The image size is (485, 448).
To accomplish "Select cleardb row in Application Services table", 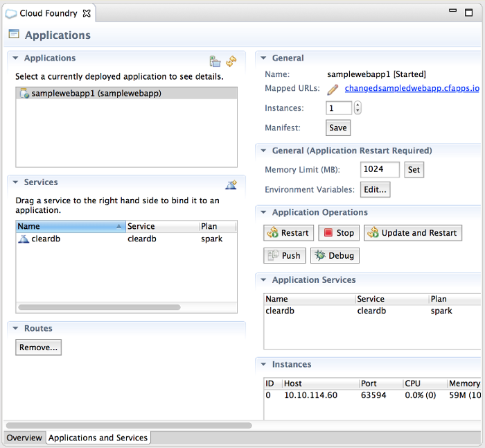I will (x=373, y=311).
